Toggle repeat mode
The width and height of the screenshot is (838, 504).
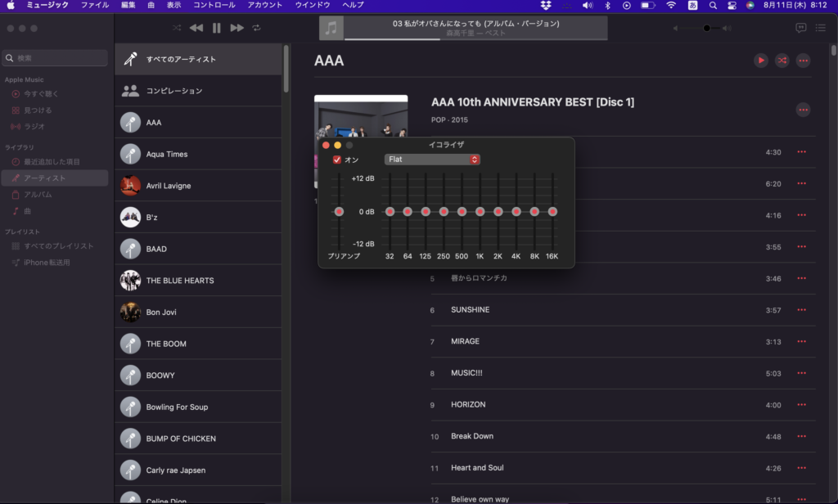point(256,28)
